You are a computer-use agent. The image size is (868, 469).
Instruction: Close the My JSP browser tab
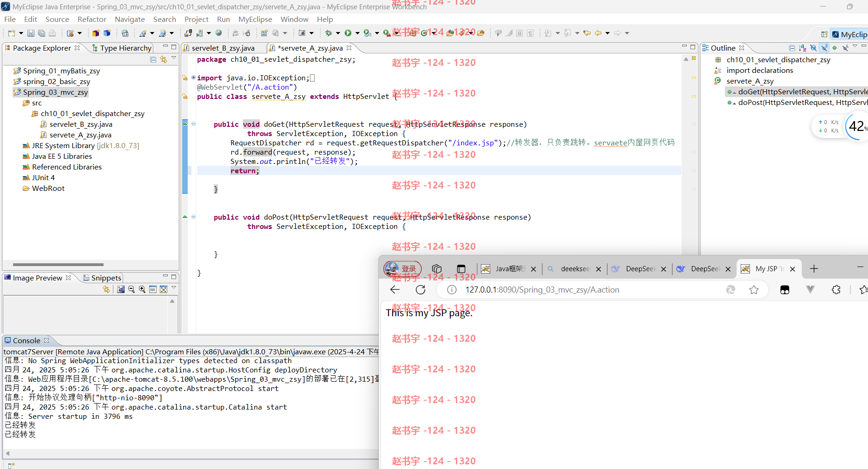pos(793,269)
